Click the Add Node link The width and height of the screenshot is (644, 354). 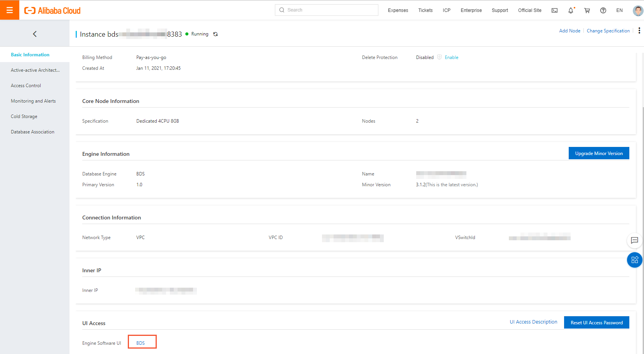tap(569, 31)
